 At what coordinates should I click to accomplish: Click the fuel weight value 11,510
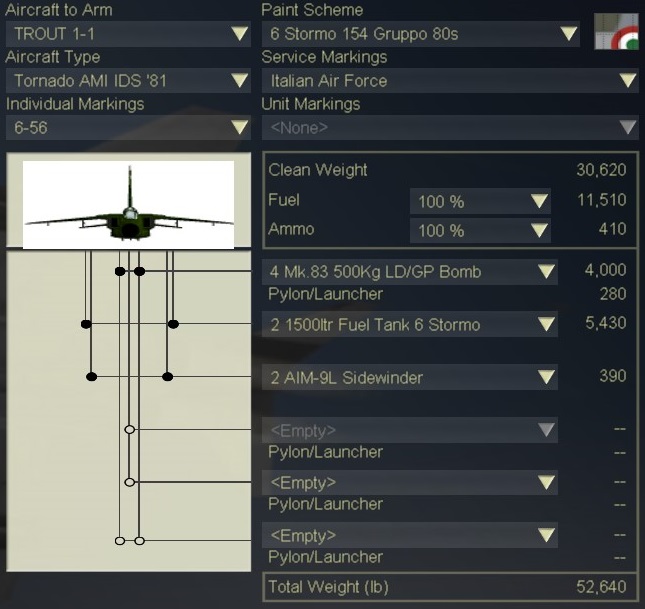(x=602, y=200)
